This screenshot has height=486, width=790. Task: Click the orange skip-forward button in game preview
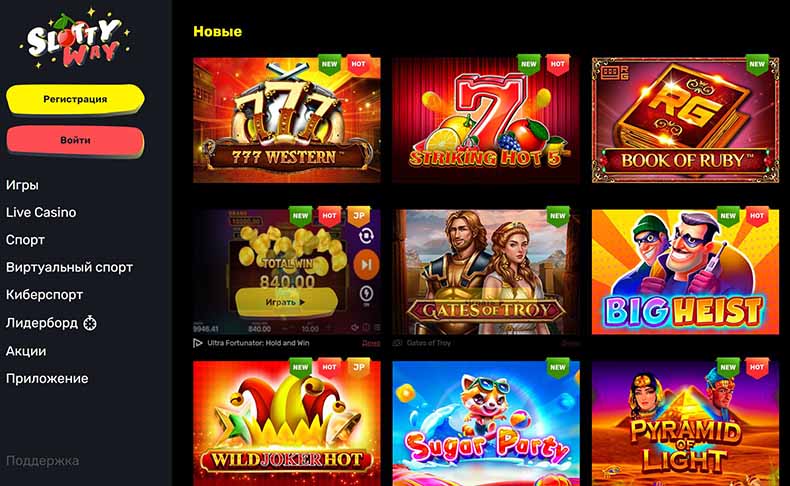point(366,264)
